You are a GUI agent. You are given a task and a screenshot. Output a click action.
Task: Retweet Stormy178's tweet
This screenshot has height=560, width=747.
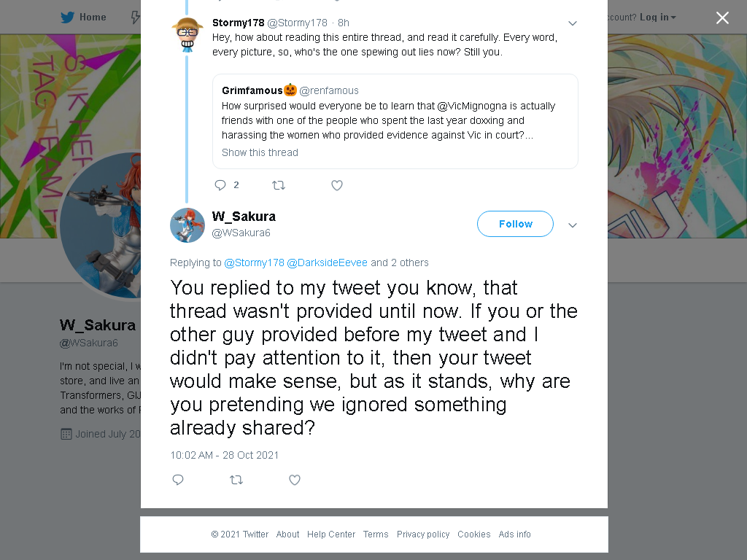[x=279, y=185]
